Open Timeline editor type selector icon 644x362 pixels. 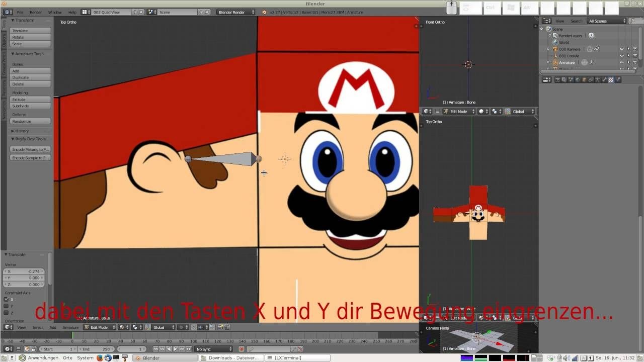tap(9, 349)
